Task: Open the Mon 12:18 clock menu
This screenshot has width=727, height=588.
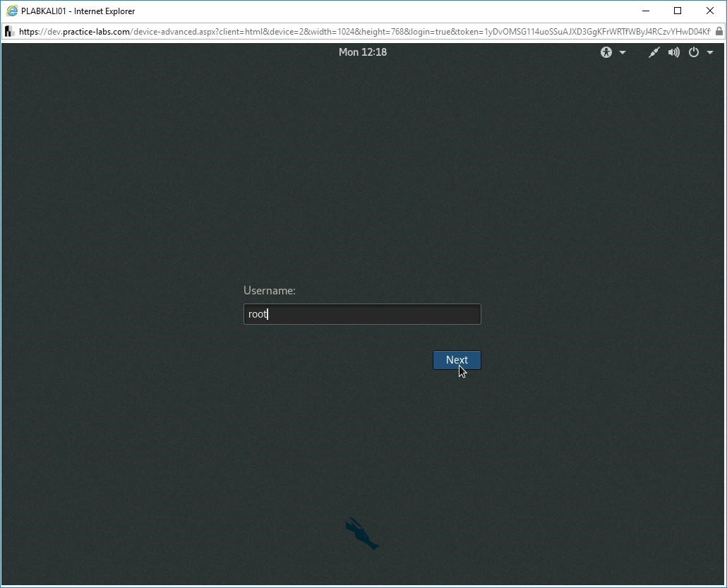Action: [x=362, y=52]
